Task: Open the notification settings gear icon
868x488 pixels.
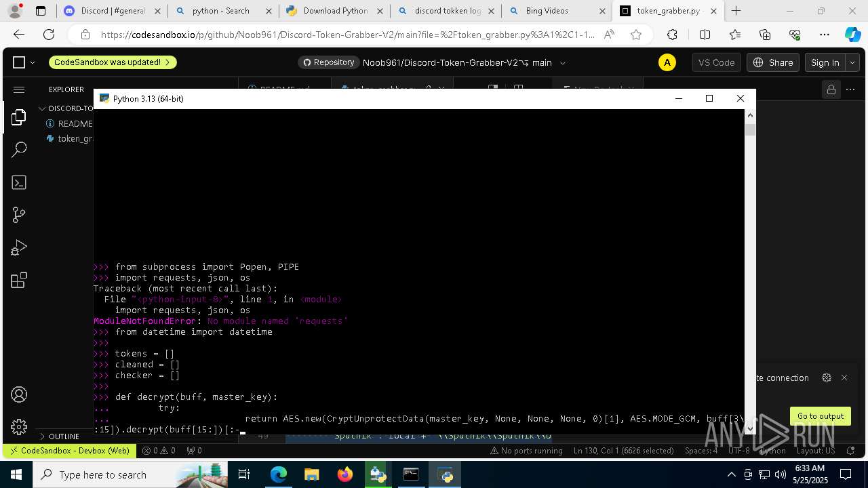Action: (826, 378)
